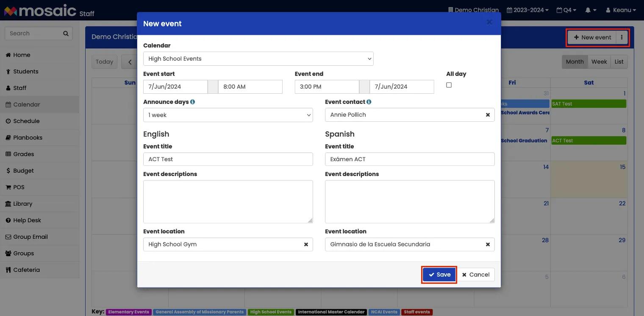Open the Q4 quarter selector
Viewport: 644px width, 316px height.
[x=566, y=10]
